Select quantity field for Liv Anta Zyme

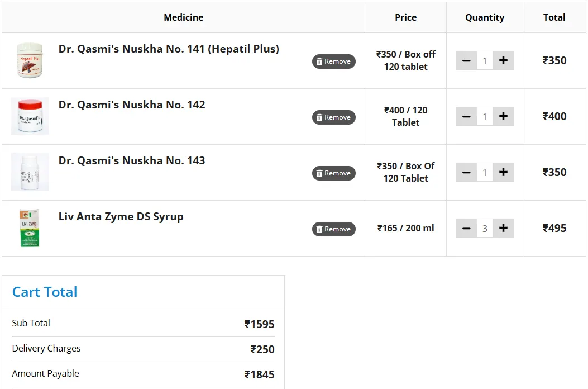coord(485,228)
